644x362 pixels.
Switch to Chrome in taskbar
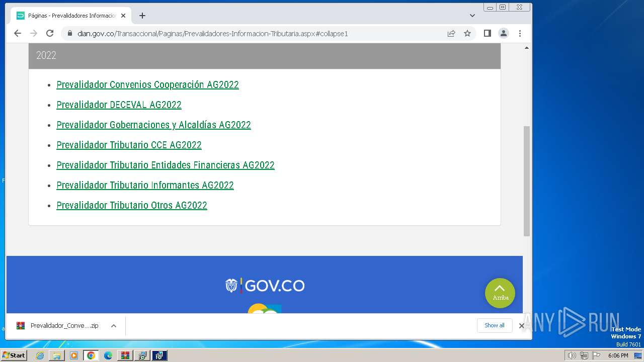(x=91, y=355)
